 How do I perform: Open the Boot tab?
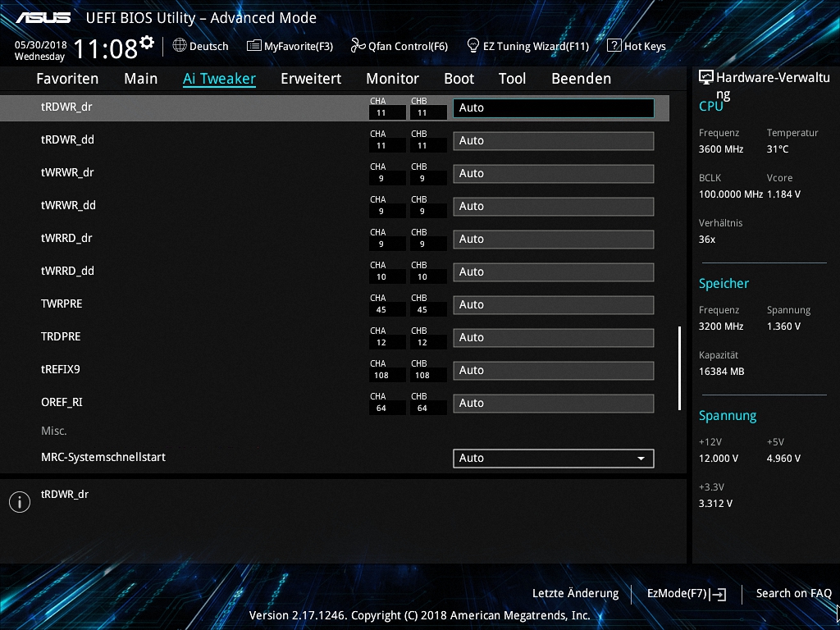click(x=459, y=79)
